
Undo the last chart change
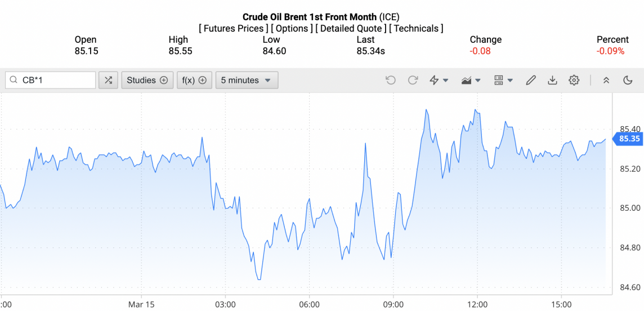pyautogui.click(x=391, y=80)
